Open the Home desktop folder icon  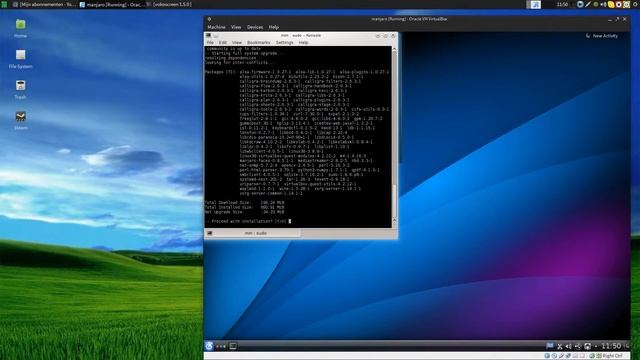(20, 24)
